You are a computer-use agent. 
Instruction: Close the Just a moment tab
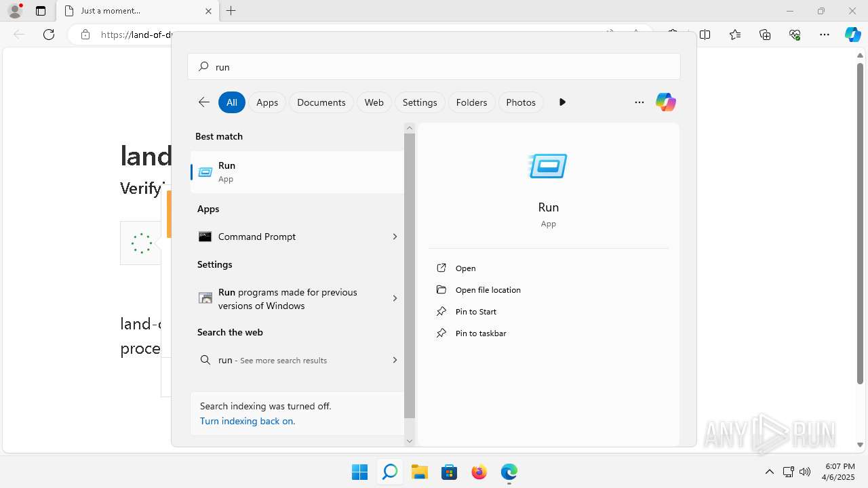tap(209, 11)
